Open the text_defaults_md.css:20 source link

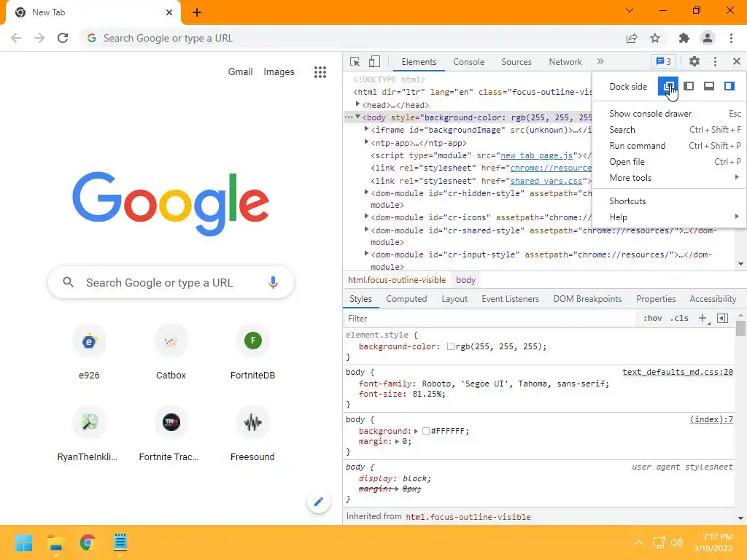pyautogui.click(x=678, y=372)
